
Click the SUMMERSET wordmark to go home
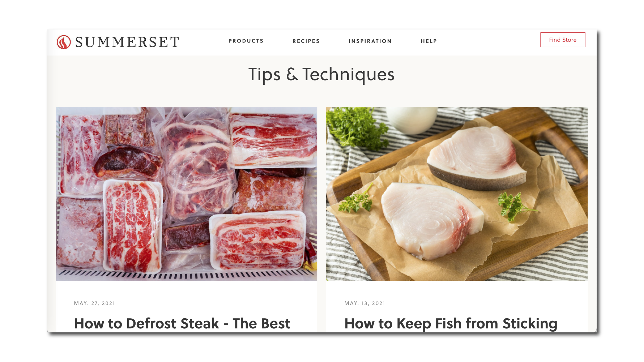[x=127, y=42]
